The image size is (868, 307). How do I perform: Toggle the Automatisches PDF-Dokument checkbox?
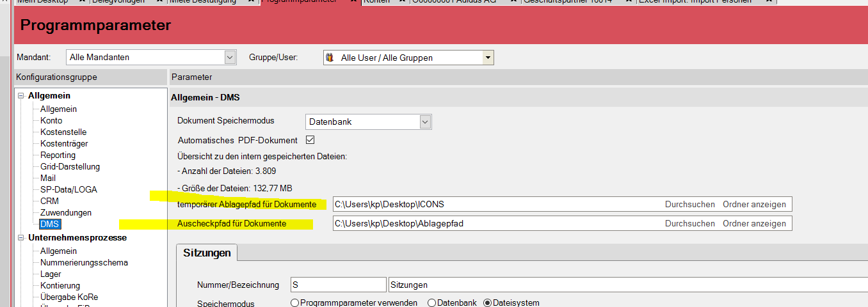click(310, 140)
